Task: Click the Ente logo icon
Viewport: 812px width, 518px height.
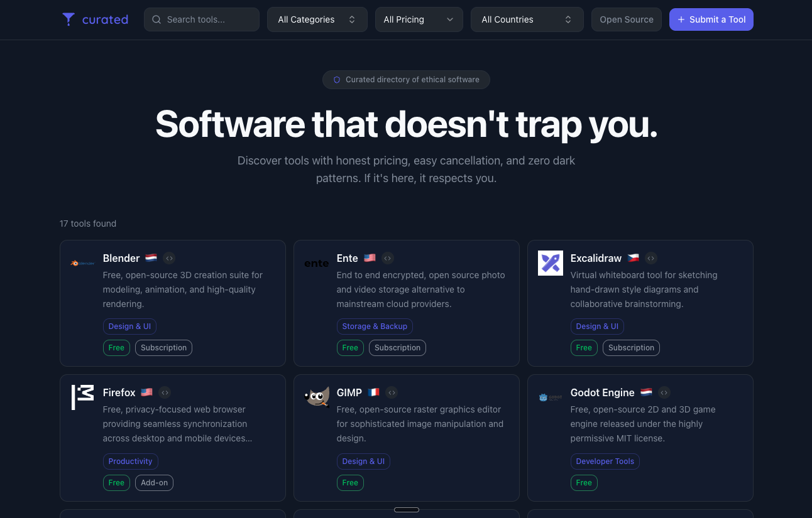Action: pyautogui.click(x=316, y=263)
